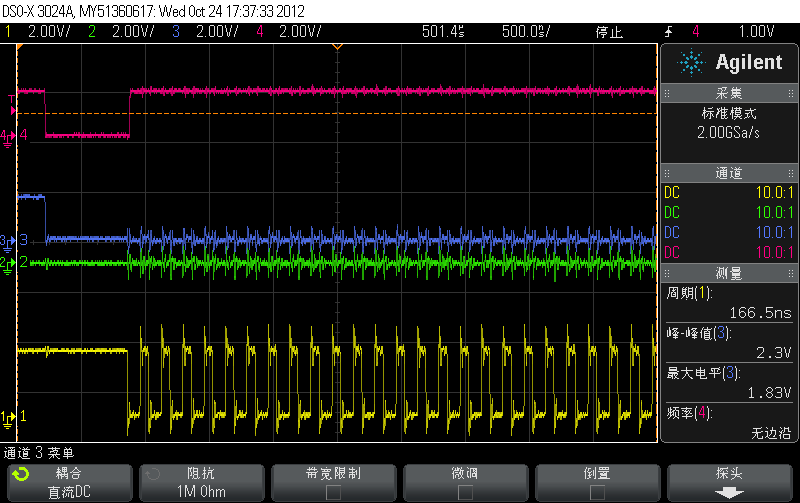Enable the 微调 fine adjust checkbox
The image size is (800, 503).
465,492
